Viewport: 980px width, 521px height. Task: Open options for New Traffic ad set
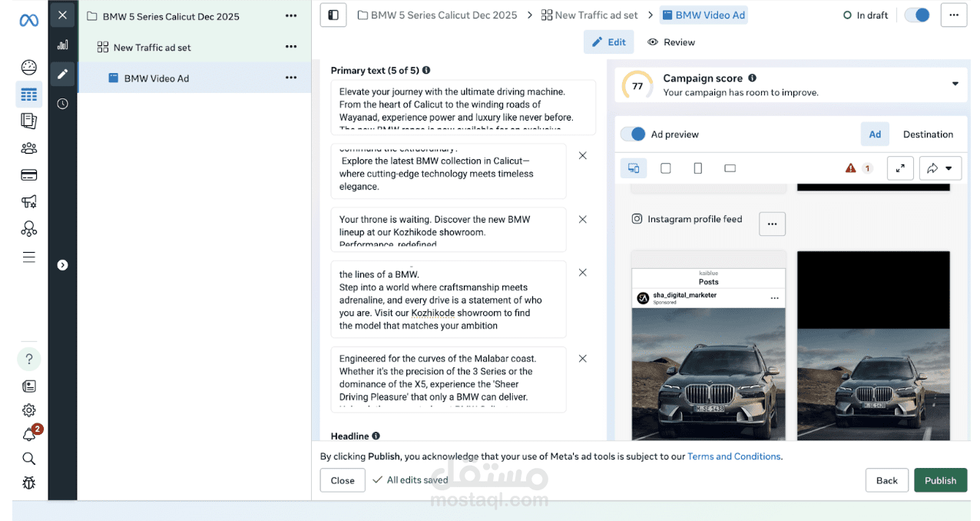coord(291,47)
